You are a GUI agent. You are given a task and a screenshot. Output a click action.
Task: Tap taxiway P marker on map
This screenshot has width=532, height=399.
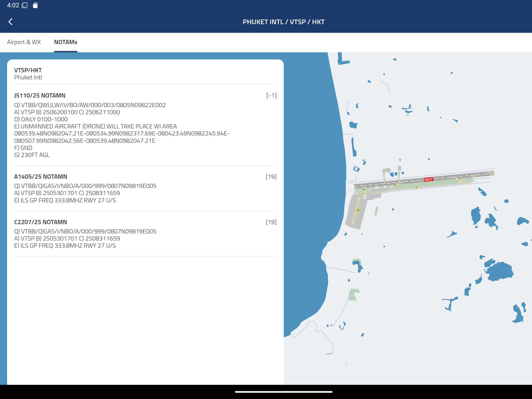coord(416,187)
